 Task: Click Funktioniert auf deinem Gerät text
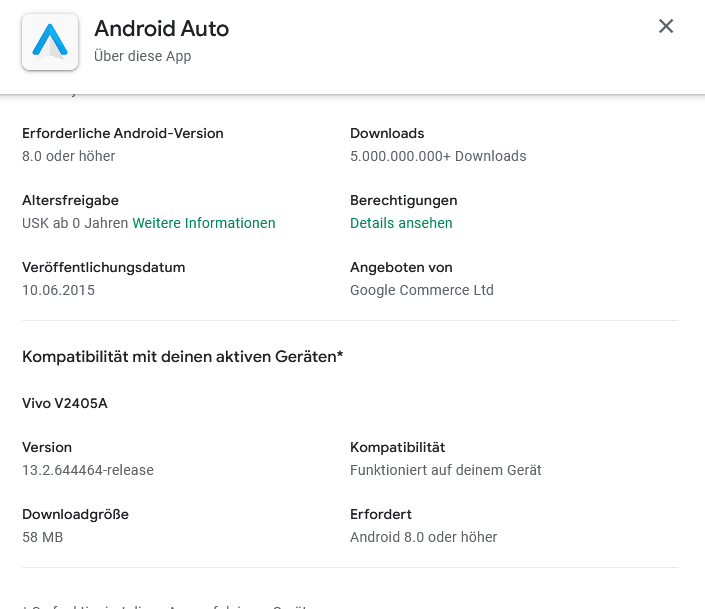click(445, 470)
